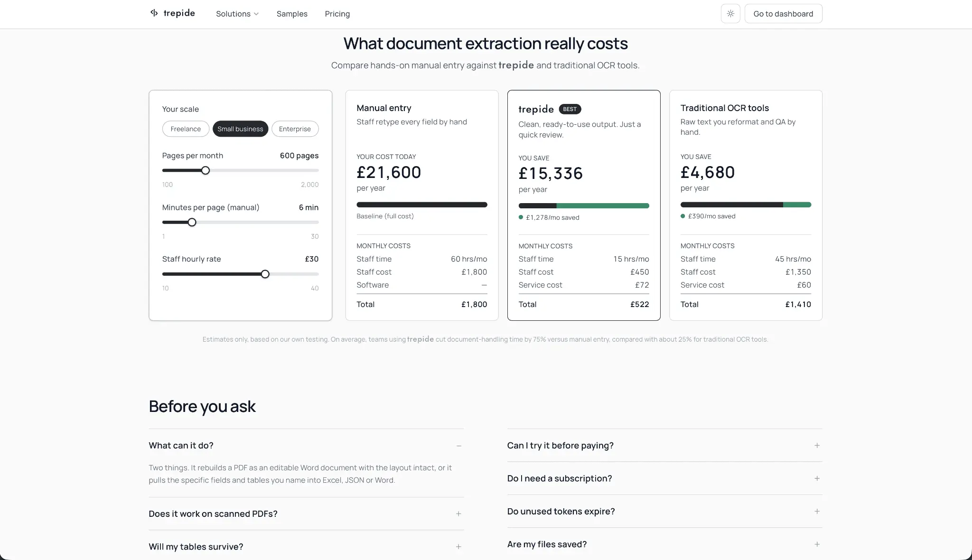The image size is (972, 560).
Task: Click the '£4,680' traditional OCR savings
Action: 708,172
